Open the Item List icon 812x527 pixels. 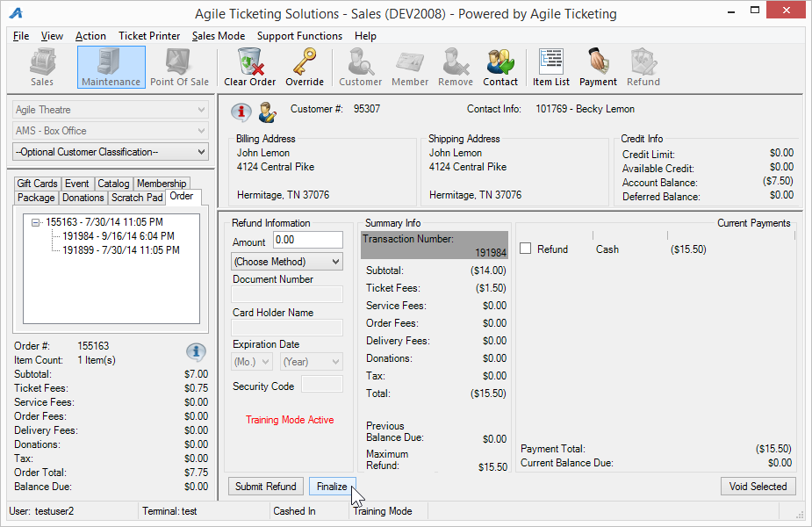click(x=551, y=68)
